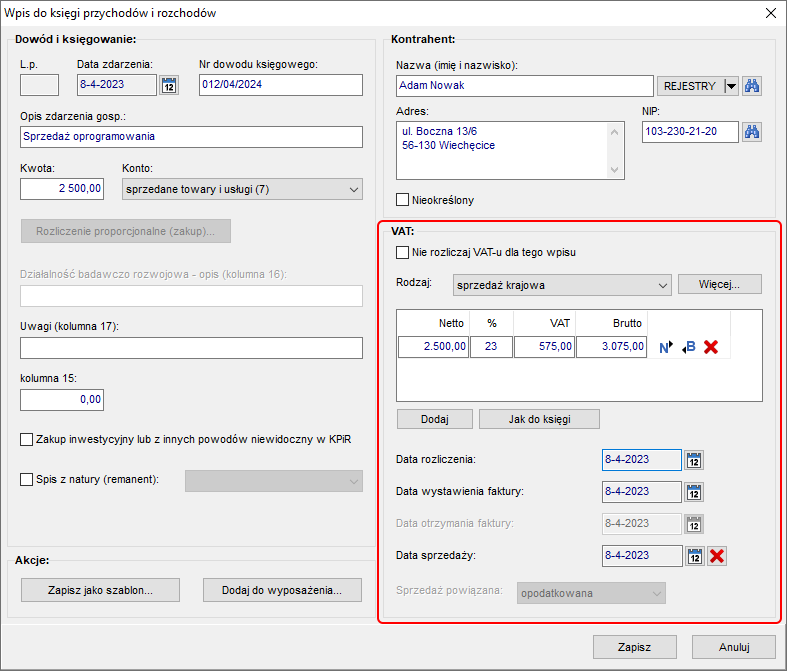
Task: Open calendar for Data sprzedaży
Action: pyautogui.click(x=695, y=556)
